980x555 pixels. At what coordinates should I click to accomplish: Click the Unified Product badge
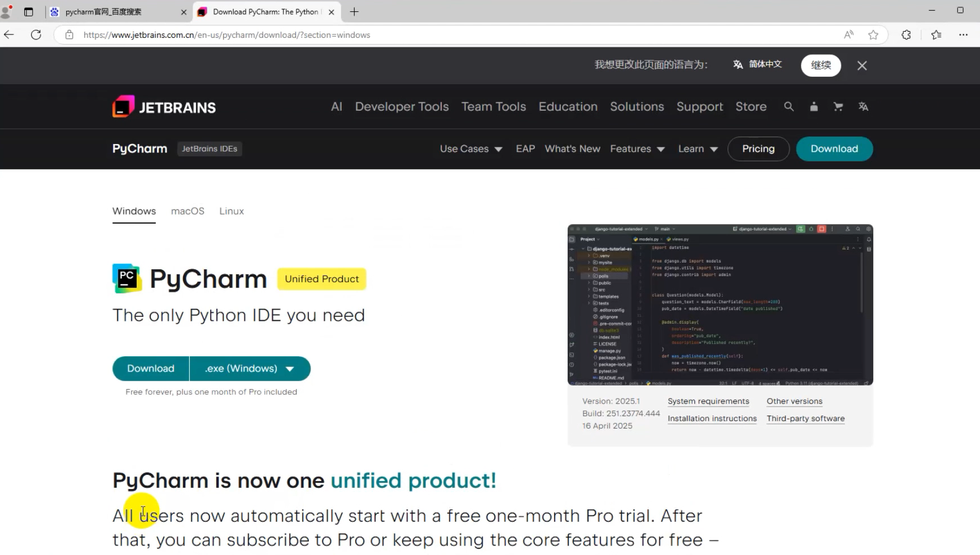[x=321, y=279]
